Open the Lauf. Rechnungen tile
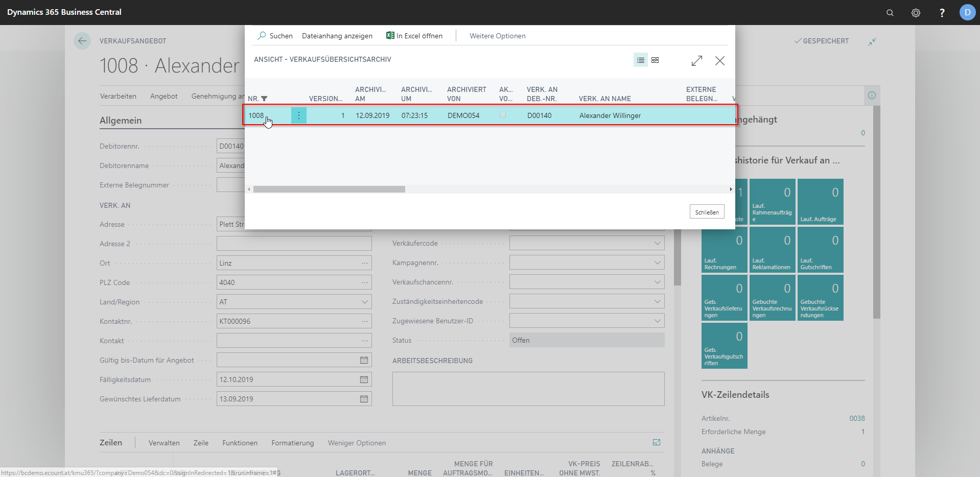 click(x=724, y=250)
